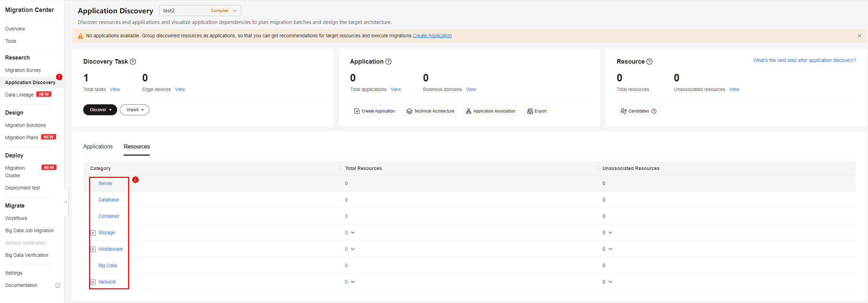Open the test2 project dropdown
Viewport: 868px width, 303px height.
tap(200, 11)
